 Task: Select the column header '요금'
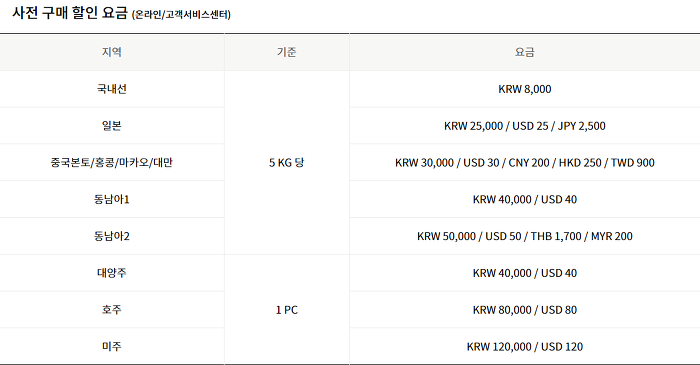(525, 52)
